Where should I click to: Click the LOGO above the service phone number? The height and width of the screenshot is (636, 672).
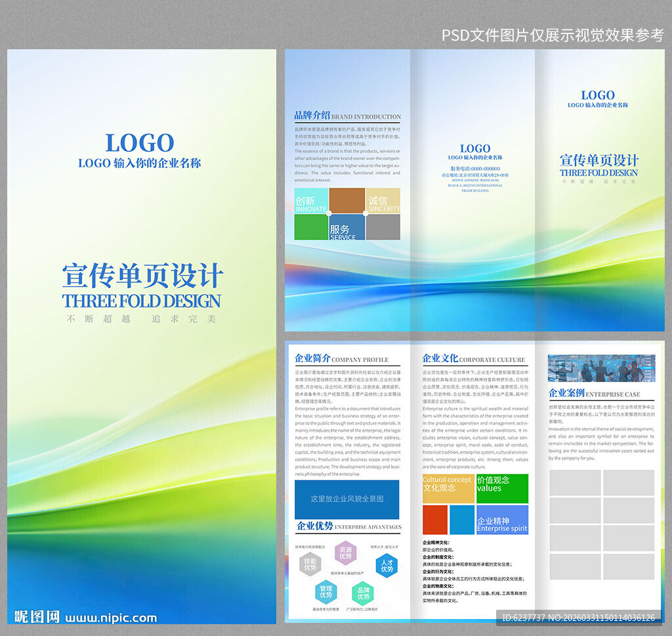click(475, 149)
